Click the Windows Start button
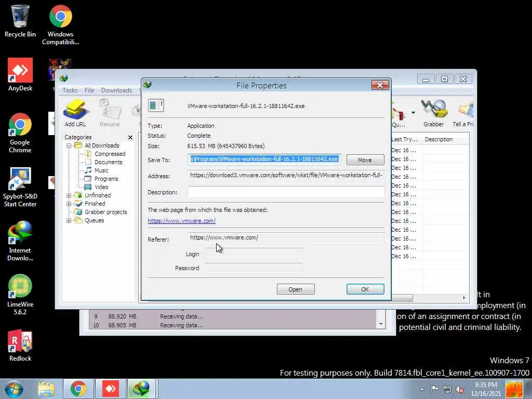Image resolution: width=532 pixels, height=399 pixels. [14, 389]
